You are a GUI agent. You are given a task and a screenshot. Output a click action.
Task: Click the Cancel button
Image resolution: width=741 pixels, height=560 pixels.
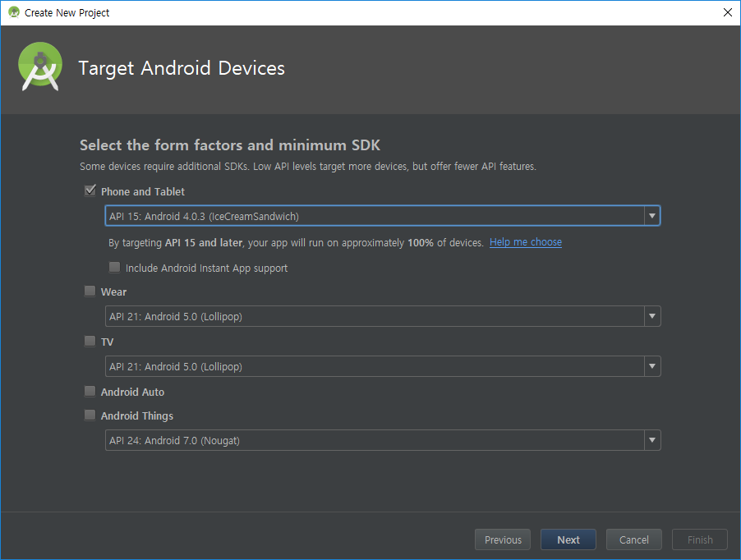point(633,539)
